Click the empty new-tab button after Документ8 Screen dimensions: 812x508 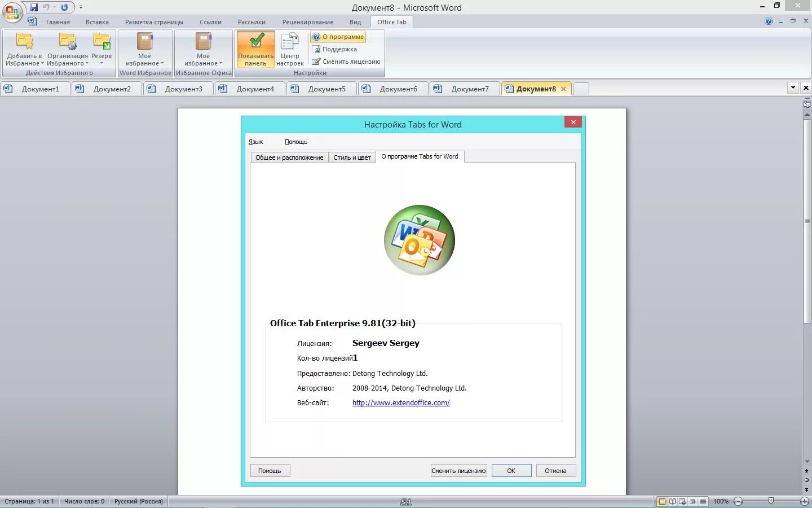pos(581,89)
